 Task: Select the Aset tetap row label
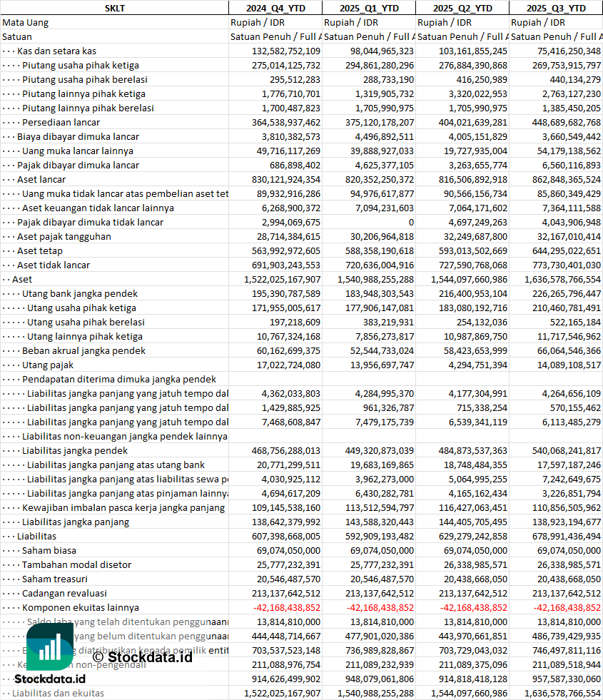point(40,251)
